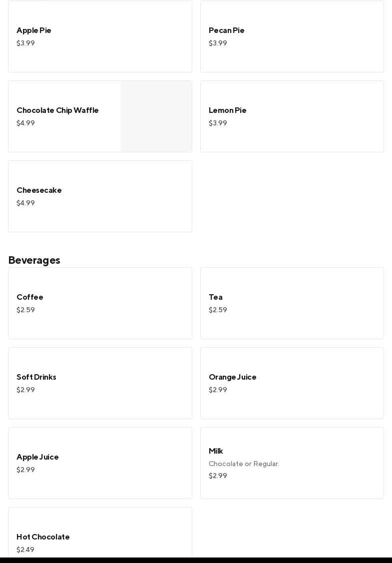392x563 pixels.
Task: Click the 'Chocolate or Regular.' description
Action: [x=244, y=464]
